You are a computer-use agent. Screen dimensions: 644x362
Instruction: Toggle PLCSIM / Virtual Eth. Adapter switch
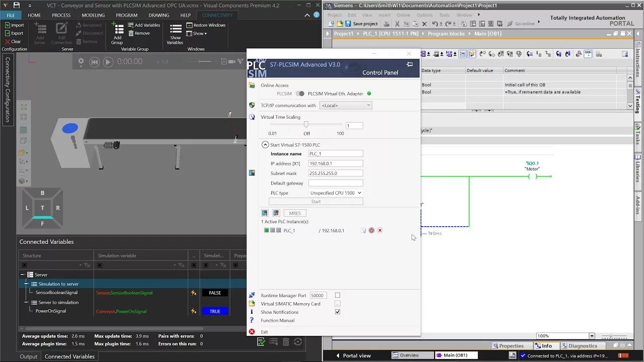[x=300, y=94]
